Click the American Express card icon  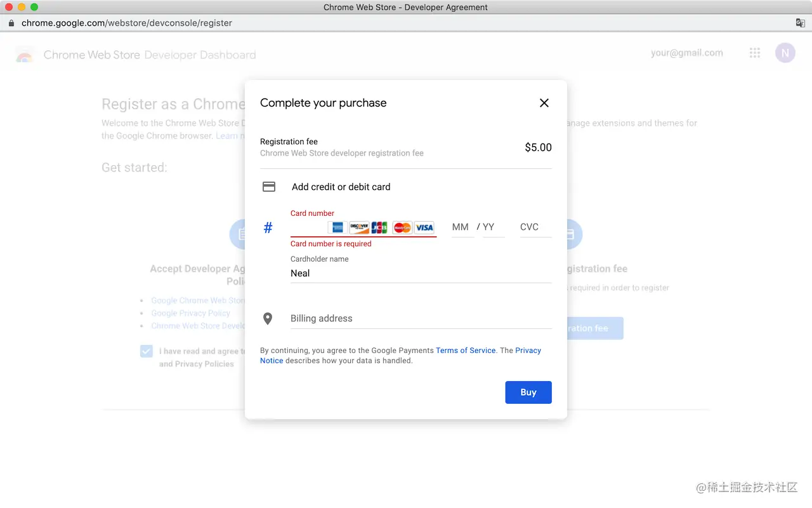click(x=337, y=227)
